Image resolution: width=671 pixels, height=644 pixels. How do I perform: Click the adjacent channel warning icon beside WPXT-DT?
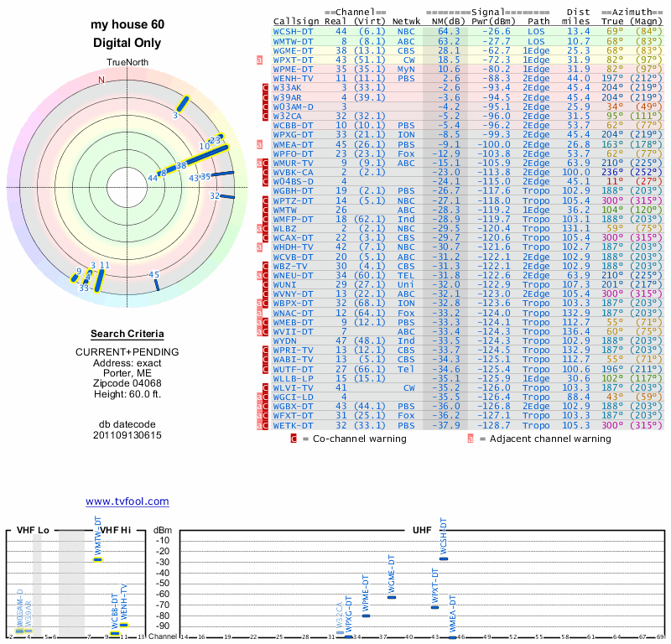click(x=260, y=60)
